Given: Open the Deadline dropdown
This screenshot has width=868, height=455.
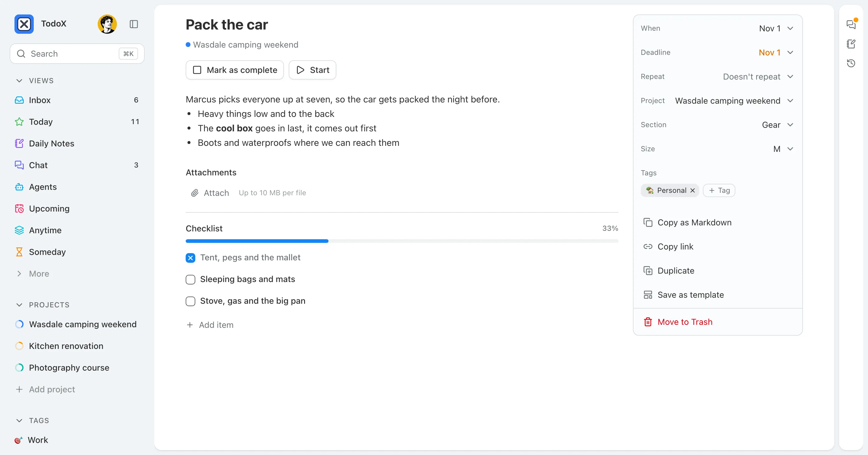Looking at the screenshot, I should pyautogui.click(x=776, y=52).
